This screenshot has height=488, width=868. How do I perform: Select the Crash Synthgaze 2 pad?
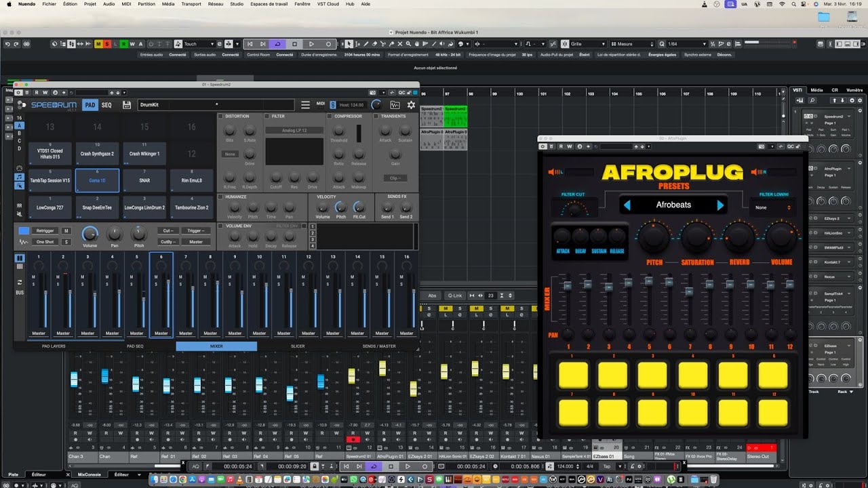click(98, 153)
